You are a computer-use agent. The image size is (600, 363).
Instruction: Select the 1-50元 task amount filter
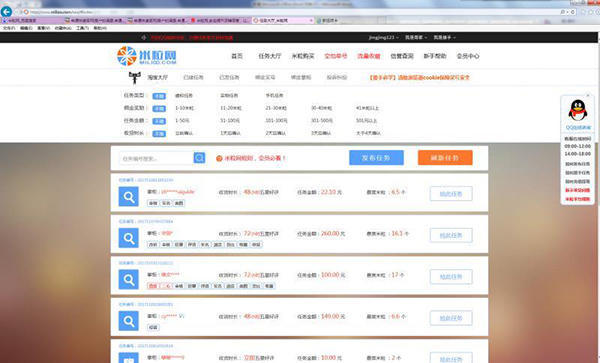(182, 120)
